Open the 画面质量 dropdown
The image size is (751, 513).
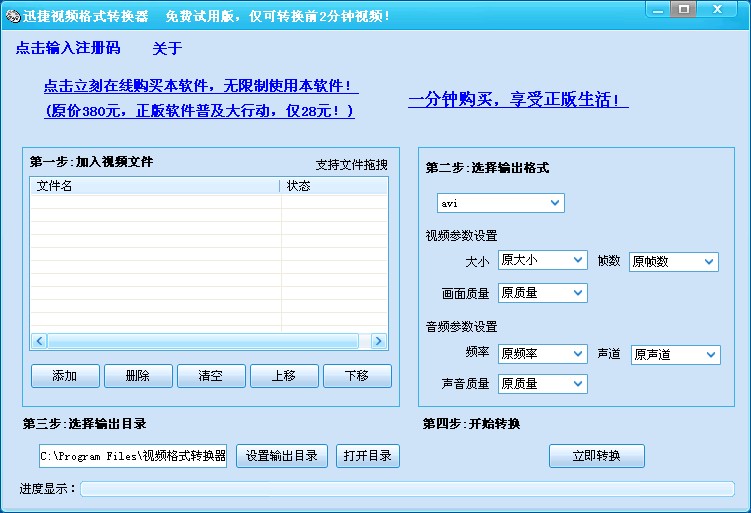543,293
